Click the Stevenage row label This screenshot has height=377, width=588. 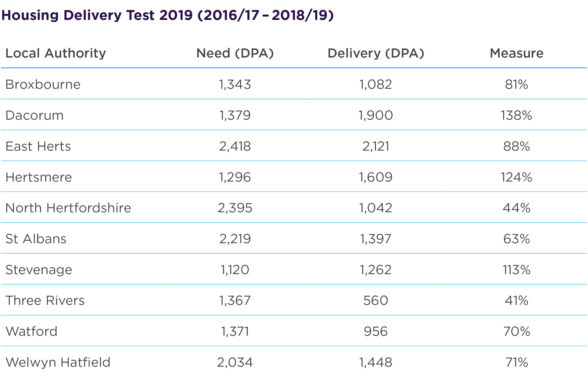39,270
